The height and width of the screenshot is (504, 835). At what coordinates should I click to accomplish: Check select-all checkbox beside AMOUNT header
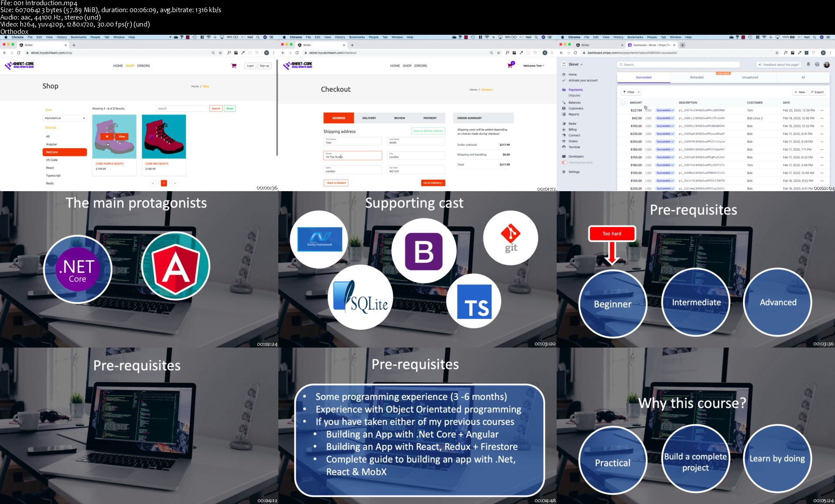coord(623,103)
